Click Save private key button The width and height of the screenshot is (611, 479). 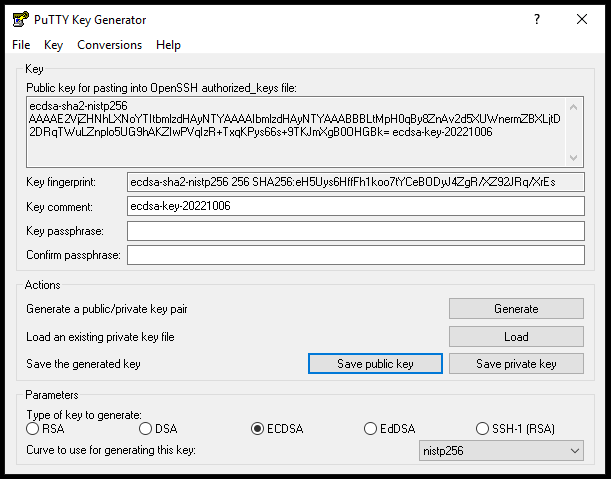point(516,364)
